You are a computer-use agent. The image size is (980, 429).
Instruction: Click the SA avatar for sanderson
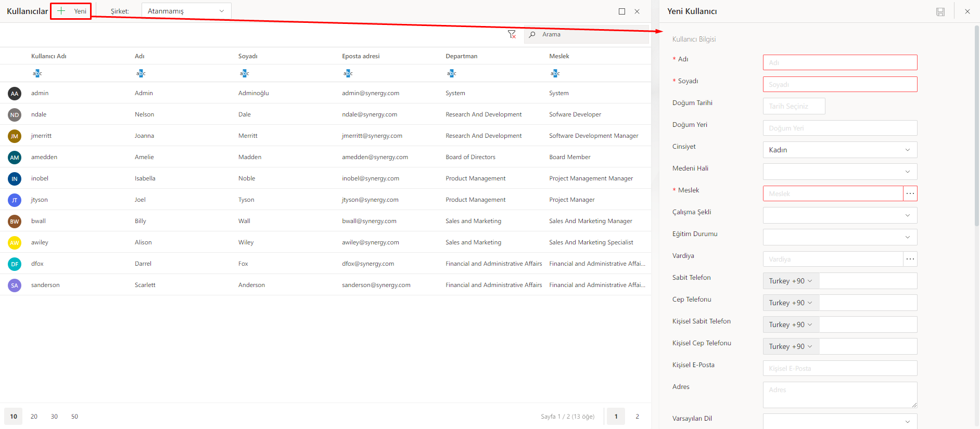(x=15, y=285)
